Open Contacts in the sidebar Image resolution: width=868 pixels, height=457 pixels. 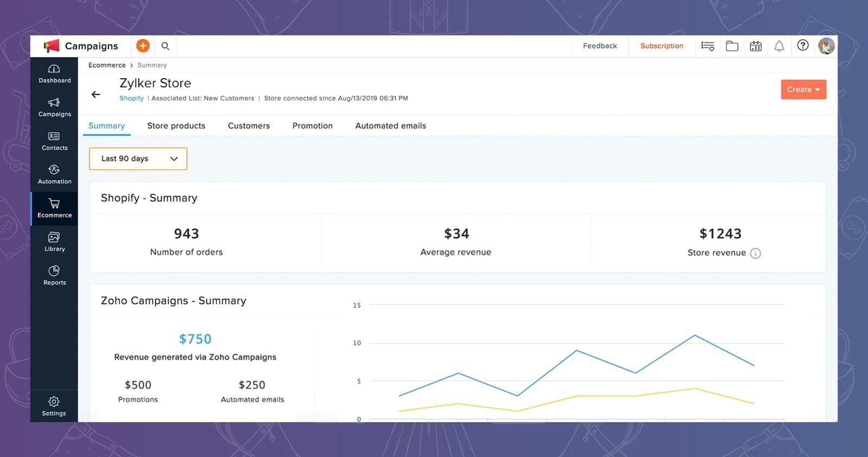(x=54, y=141)
